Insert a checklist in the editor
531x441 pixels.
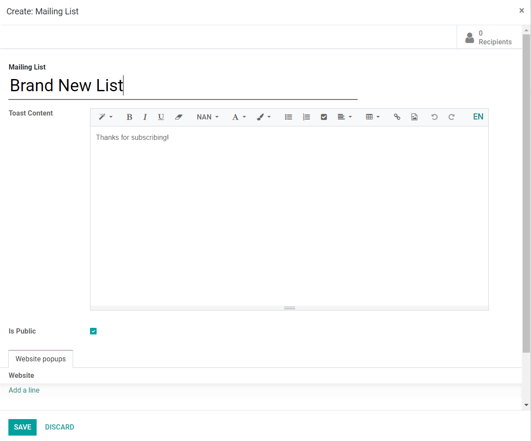pyautogui.click(x=324, y=117)
